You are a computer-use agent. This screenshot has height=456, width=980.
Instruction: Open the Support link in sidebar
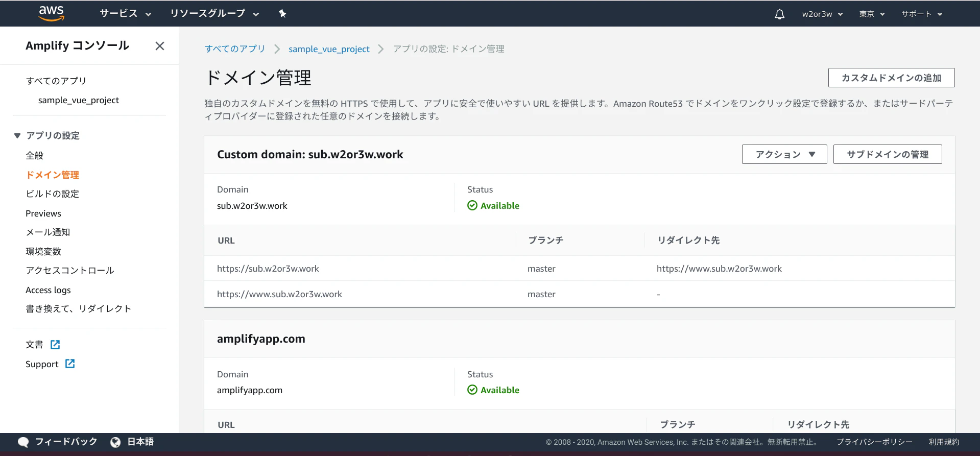tap(42, 364)
